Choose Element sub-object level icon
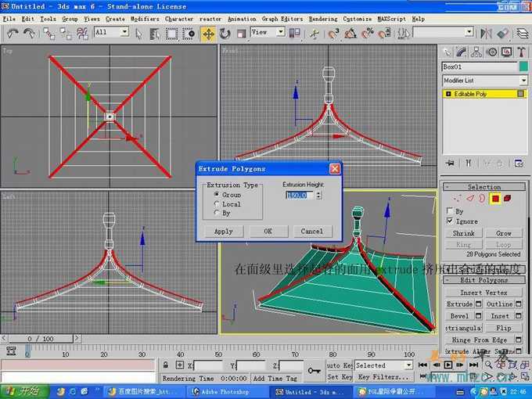This screenshot has height=399, width=532. (507, 199)
